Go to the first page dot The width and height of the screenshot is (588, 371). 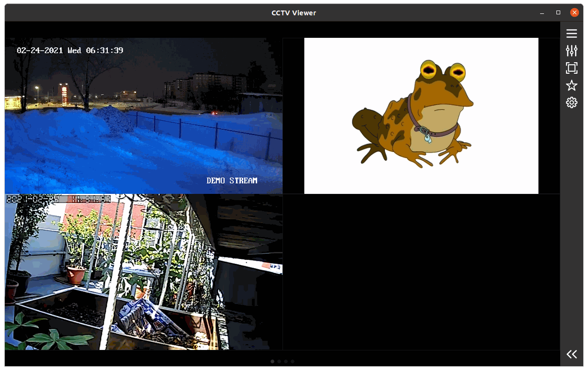272,361
